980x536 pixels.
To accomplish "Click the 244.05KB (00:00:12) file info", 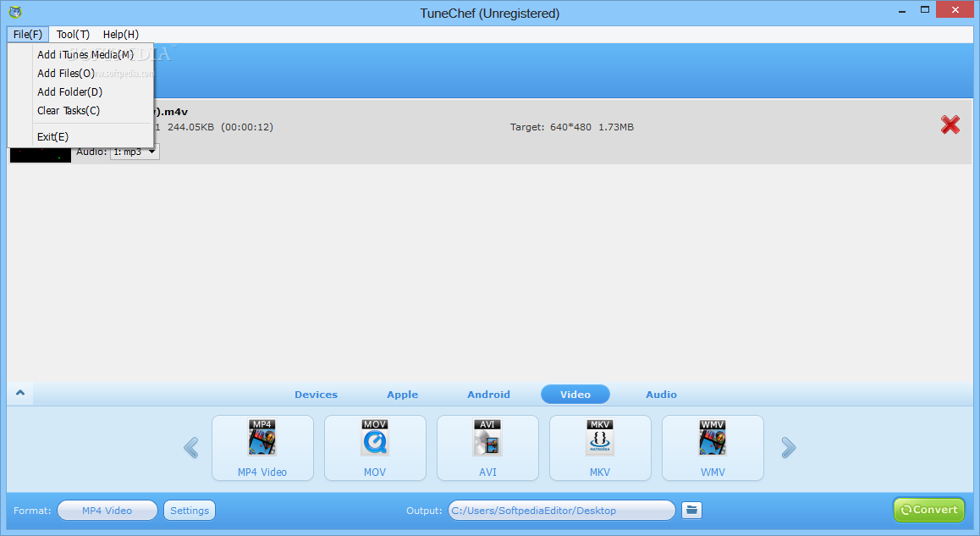I will coord(220,127).
